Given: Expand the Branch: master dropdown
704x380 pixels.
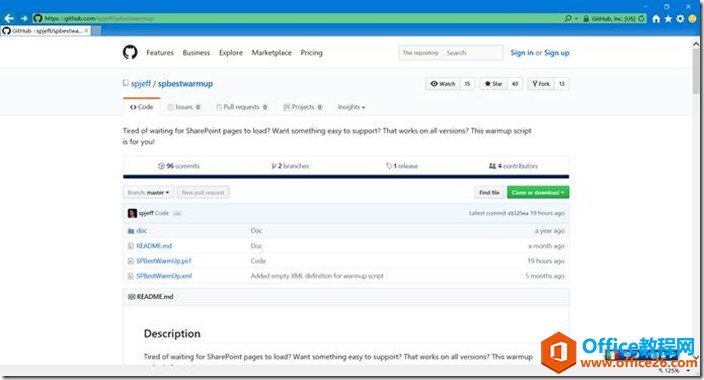Looking at the screenshot, I should pyautogui.click(x=148, y=193).
